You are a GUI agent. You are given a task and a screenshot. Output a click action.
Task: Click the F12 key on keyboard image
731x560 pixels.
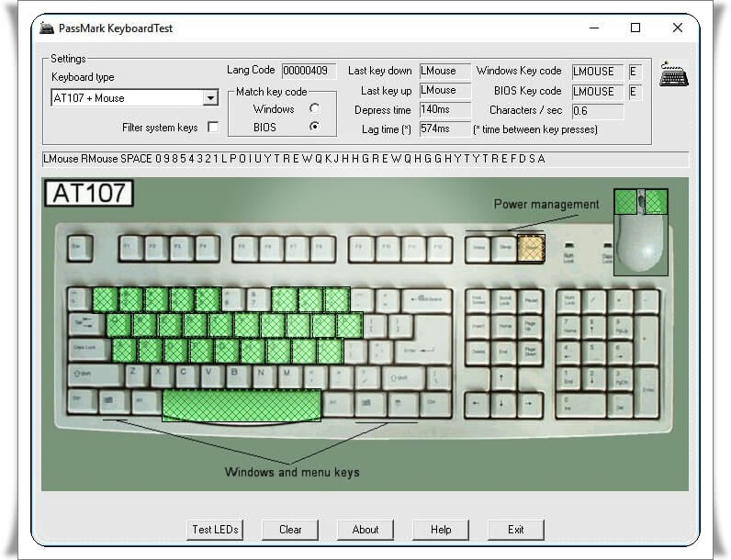[x=439, y=250]
